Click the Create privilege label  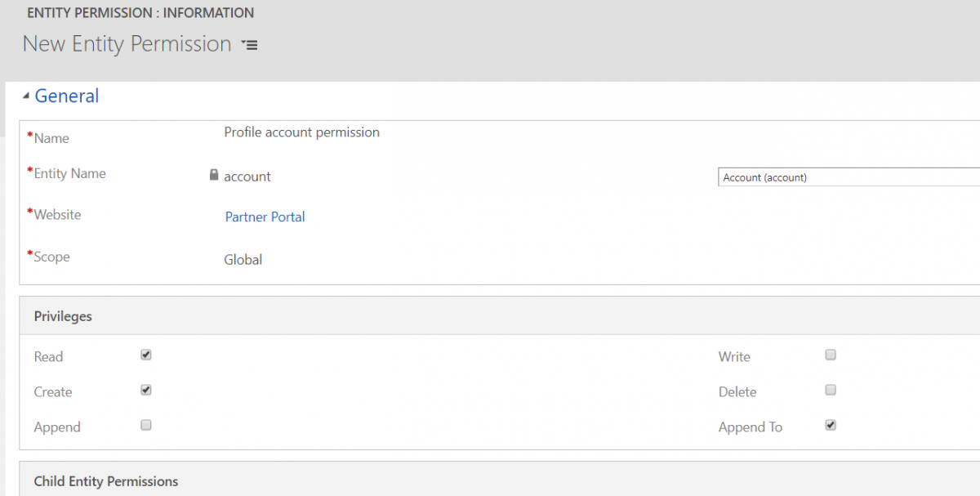(x=53, y=392)
